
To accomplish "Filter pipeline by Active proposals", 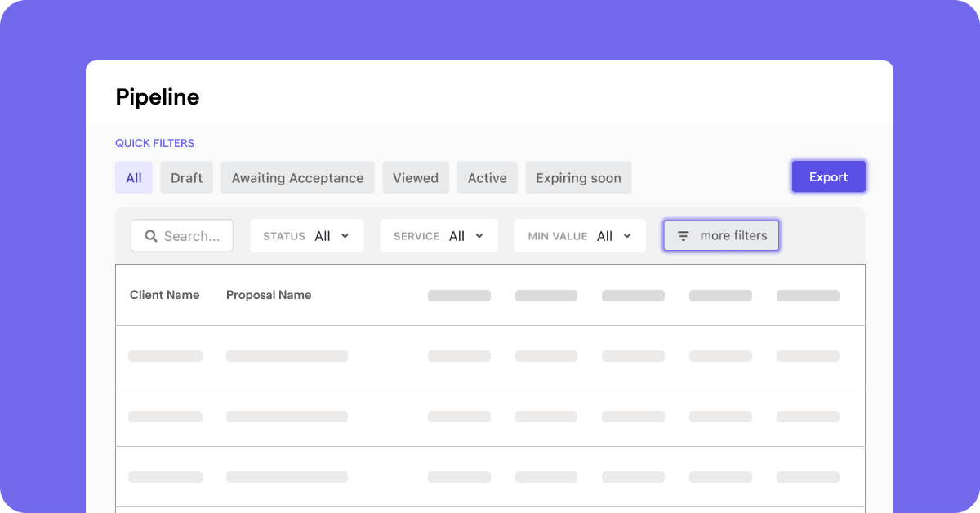I will coord(487,177).
